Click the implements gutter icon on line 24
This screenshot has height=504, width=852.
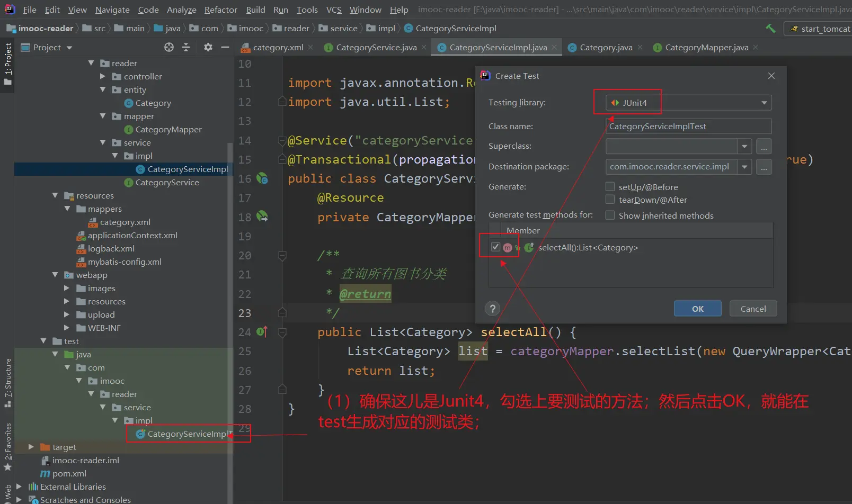[262, 332]
